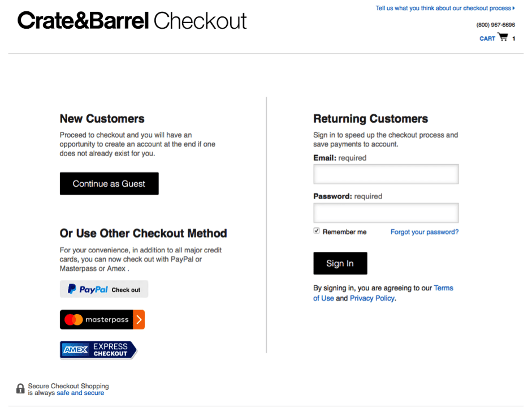Viewport: 532px width, 412px height.
Task: Select the Password input field
Action: coord(386,212)
